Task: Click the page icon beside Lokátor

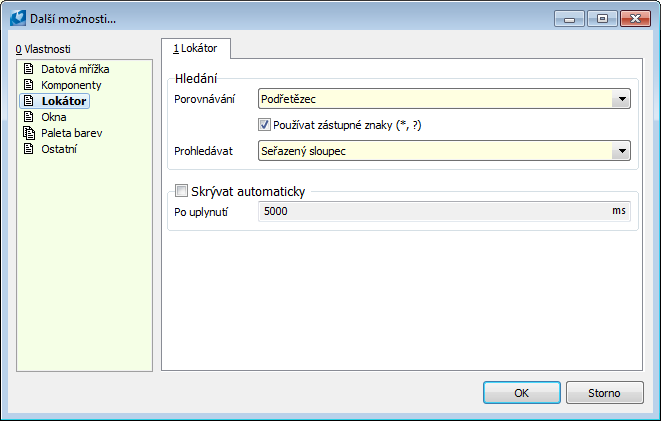Action: [28, 101]
